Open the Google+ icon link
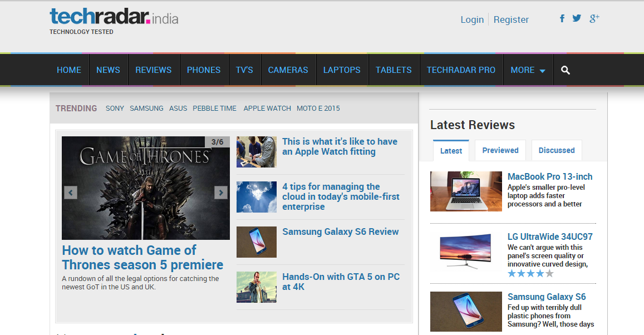644x335 pixels. [x=594, y=18]
